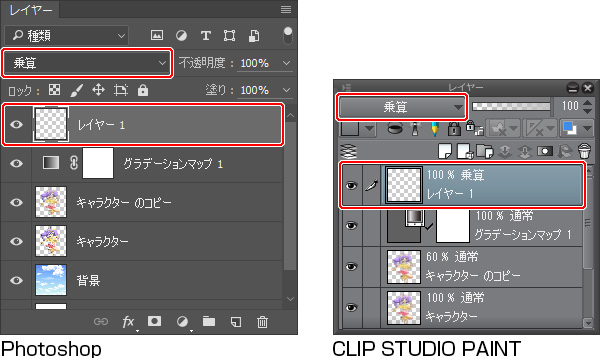Add layer mask in Photoshop bottom bar

[154, 321]
